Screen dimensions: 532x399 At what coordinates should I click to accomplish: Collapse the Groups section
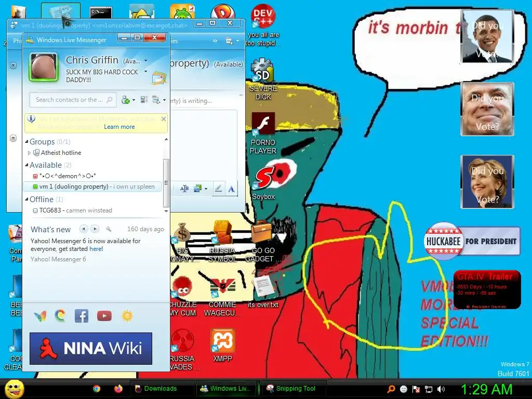27,141
